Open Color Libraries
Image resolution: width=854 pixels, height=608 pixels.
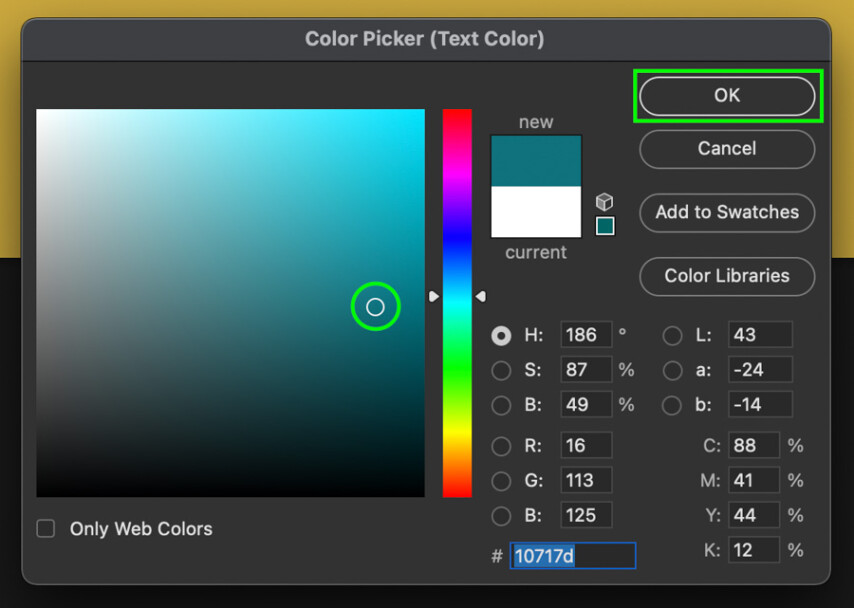[727, 276]
